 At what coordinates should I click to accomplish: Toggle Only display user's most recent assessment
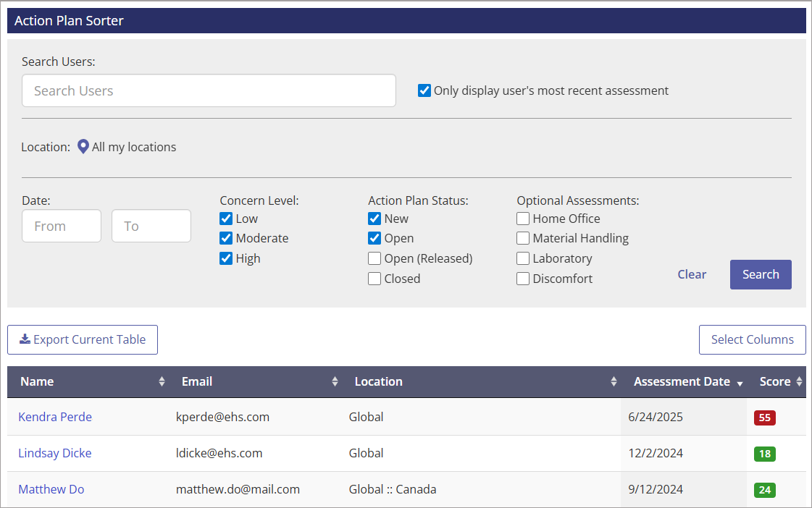tap(424, 90)
